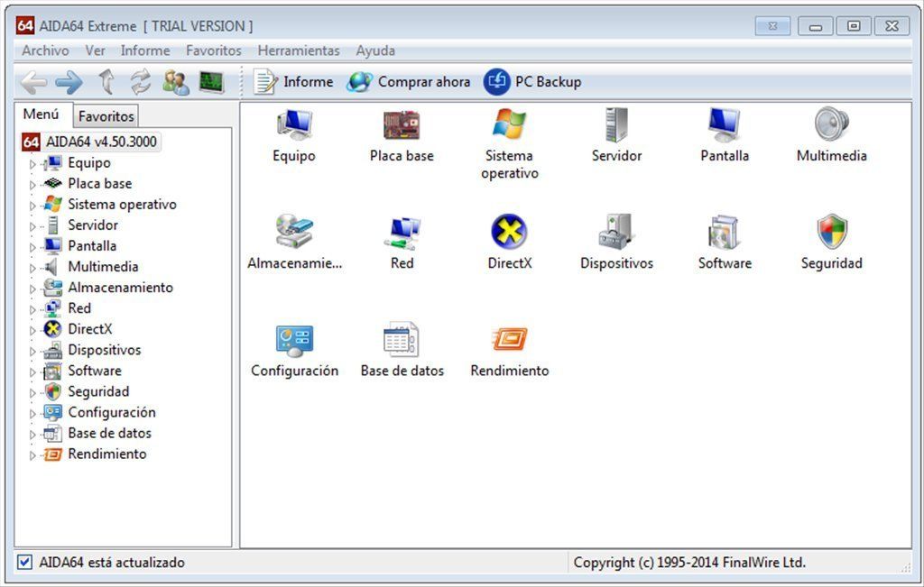Screen dimensions: 924x587
Task: Click the Informe toolbar button
Action: 293,82
